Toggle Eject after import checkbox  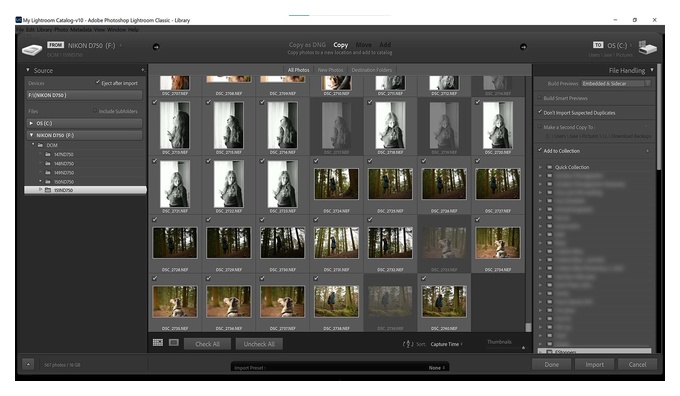(x=98, y=82)
